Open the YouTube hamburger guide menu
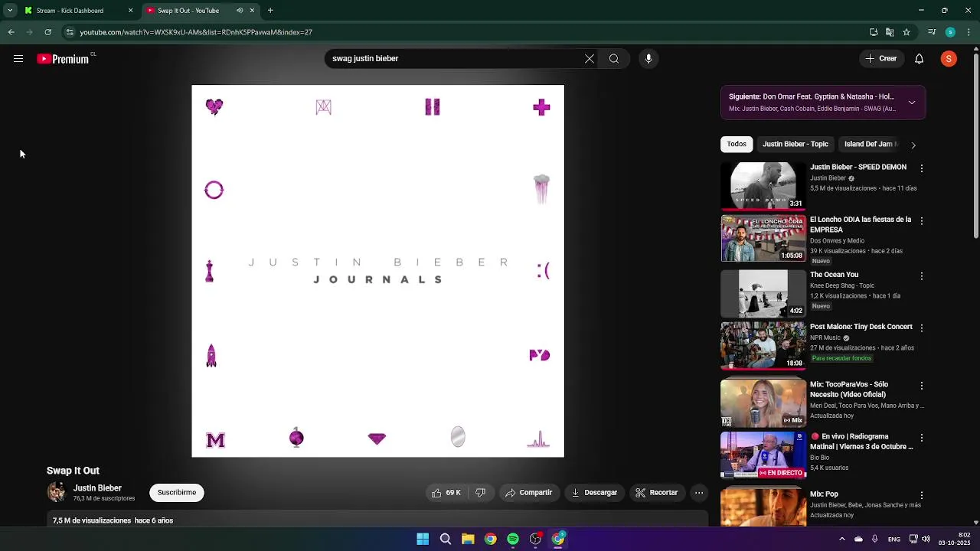Screen dimensions: 980x551 coord(18,59)
